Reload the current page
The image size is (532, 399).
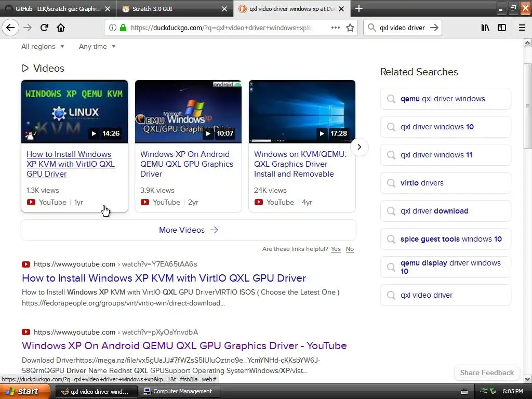(x=44, y=28)
